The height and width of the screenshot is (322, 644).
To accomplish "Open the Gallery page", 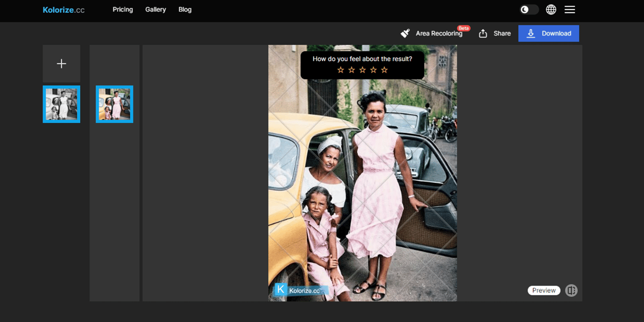I will coord(156,9).
